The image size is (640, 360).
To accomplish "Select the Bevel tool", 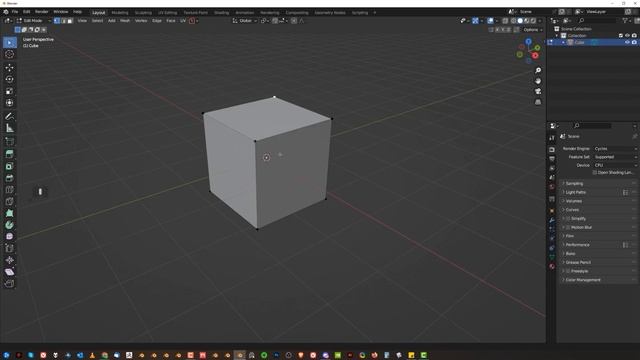I will point(10,178).
